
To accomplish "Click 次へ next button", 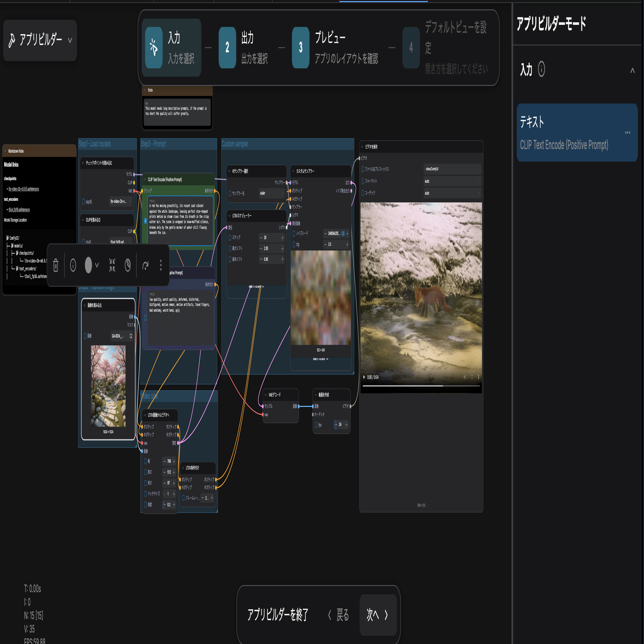I will (378, 614).
